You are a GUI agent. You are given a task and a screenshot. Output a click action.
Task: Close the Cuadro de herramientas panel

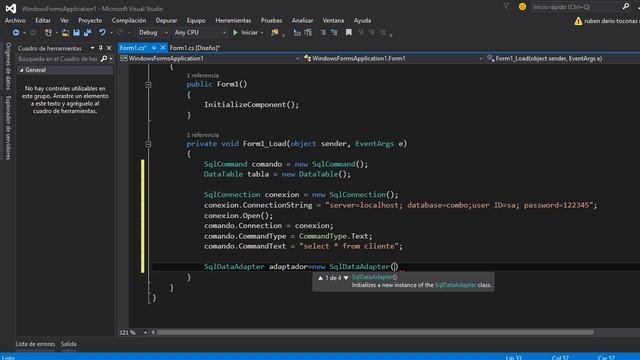point(109,48)
